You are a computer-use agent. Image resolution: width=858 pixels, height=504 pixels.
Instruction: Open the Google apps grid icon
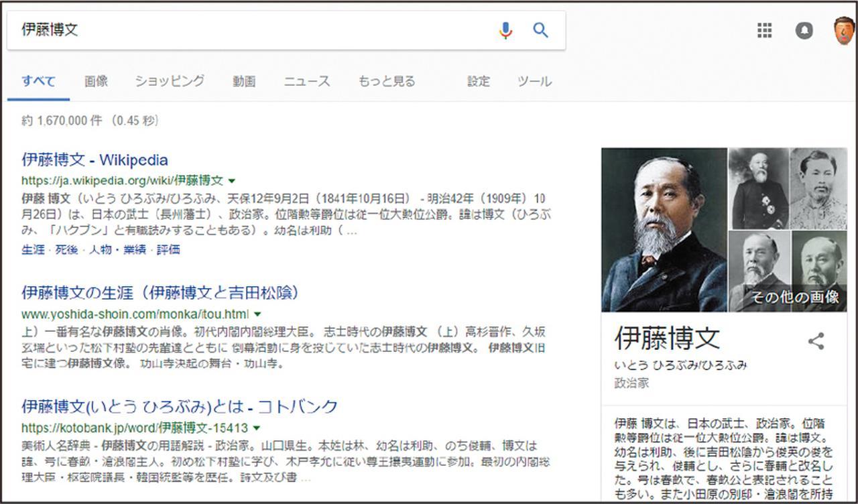pos(764,30)
